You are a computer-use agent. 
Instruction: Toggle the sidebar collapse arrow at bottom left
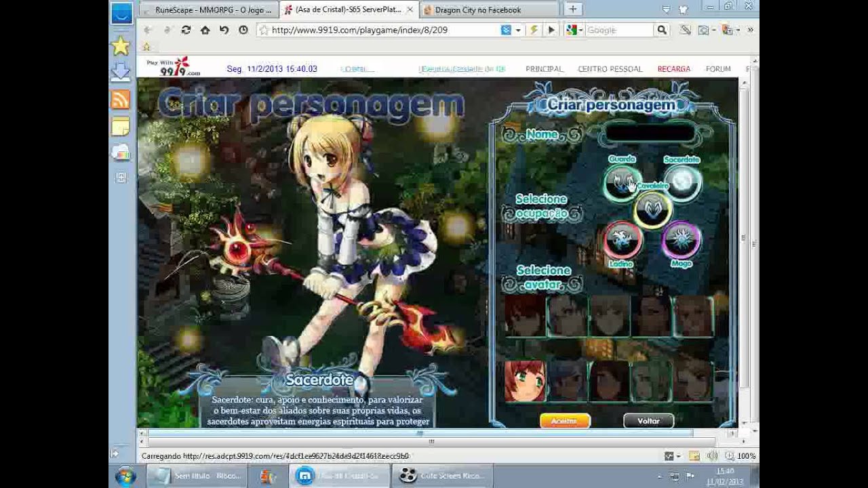tap(115, 453)
